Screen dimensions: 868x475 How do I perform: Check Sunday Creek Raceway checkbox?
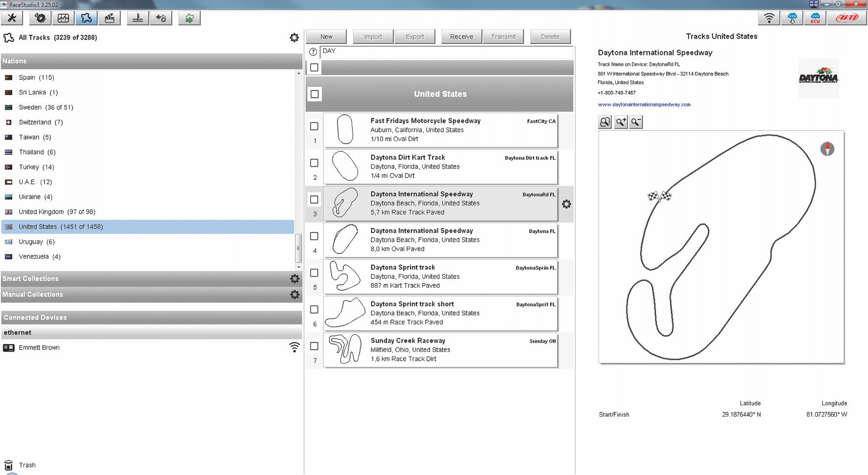314,346
